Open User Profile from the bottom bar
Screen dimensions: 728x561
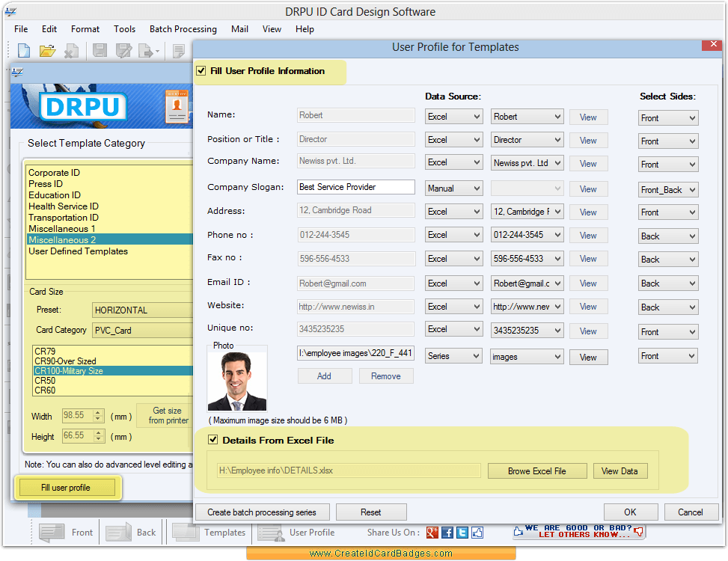(296, 533)
